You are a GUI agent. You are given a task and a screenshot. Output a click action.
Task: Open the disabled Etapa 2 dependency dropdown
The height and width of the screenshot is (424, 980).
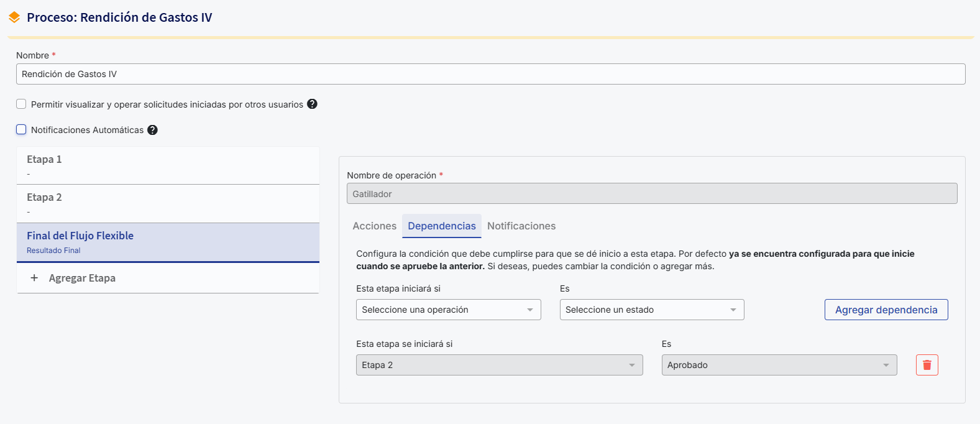pyautogui.click(x=499, y=365)
